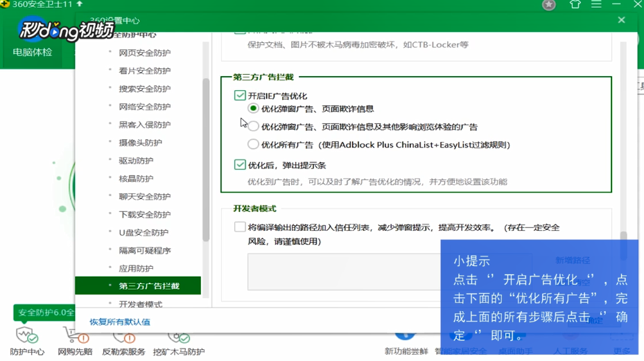The image size is (644, 361).
Task: Select 看片安全防护 in sidebar
Action: coord(145,71)
